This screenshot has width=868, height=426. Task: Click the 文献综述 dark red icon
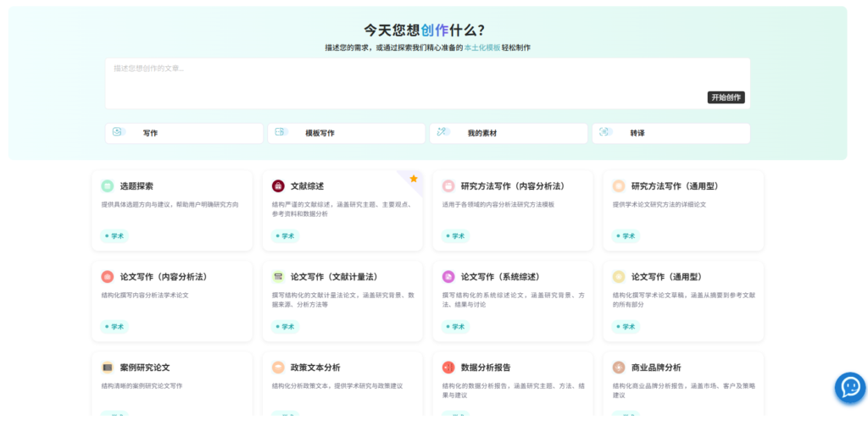pos(277,186)
